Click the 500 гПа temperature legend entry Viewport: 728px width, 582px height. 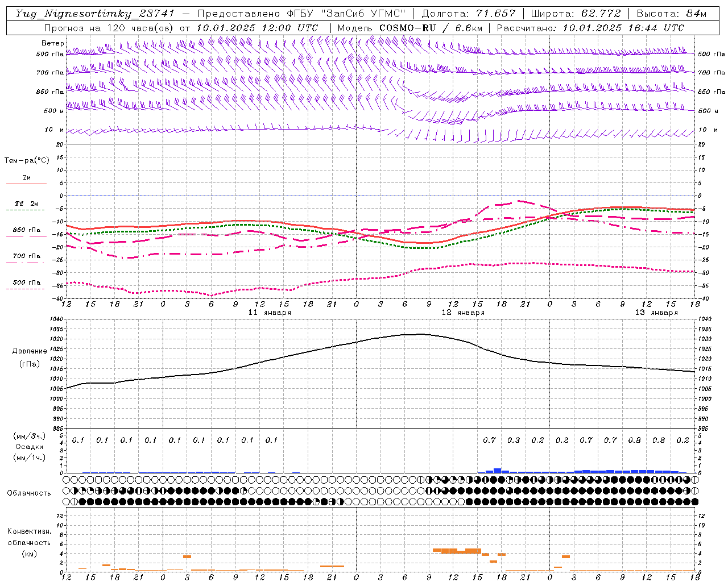[27, 282]
